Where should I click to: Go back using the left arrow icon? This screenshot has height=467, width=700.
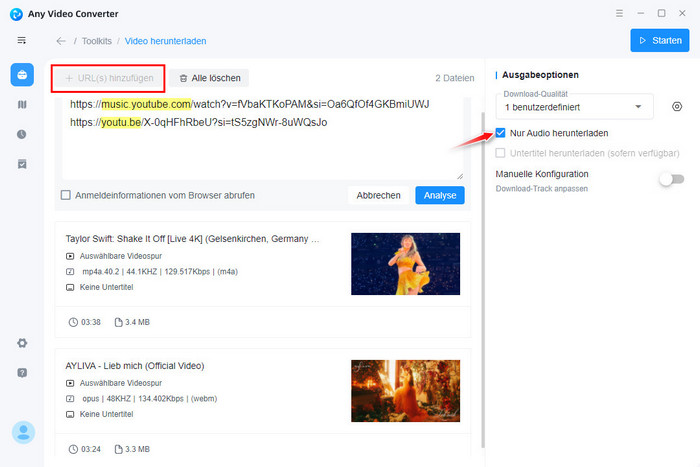point(61,41)
